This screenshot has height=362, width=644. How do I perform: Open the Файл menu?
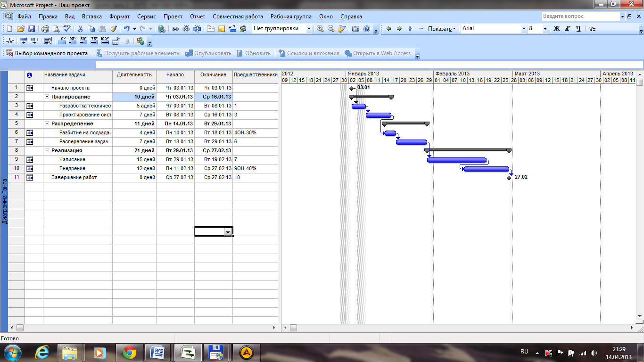point(24,16)
